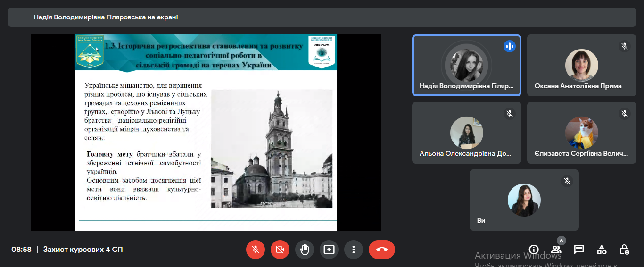Open the Activities panel icon

(x=602, y=250)
